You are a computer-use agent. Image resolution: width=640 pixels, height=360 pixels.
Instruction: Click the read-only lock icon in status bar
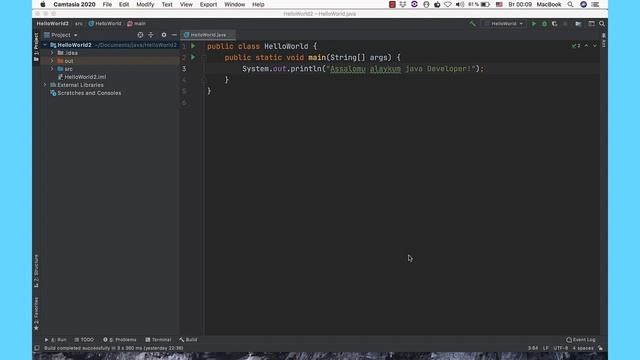[600, 348]
